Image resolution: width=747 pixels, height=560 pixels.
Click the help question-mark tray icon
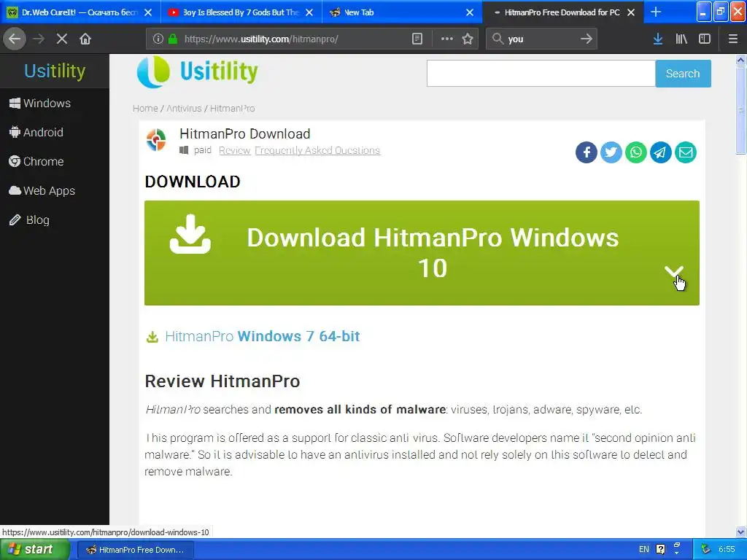(x=660, y=550)
